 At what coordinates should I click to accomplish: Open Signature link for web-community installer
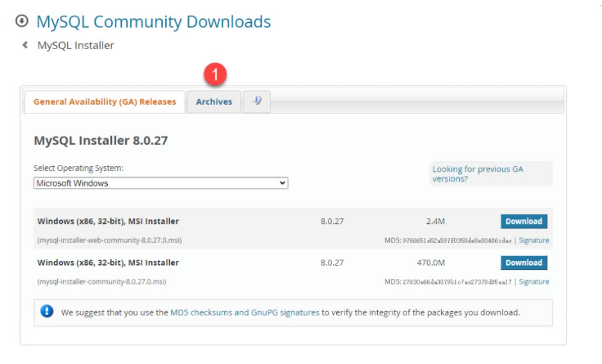coord(533,240)
